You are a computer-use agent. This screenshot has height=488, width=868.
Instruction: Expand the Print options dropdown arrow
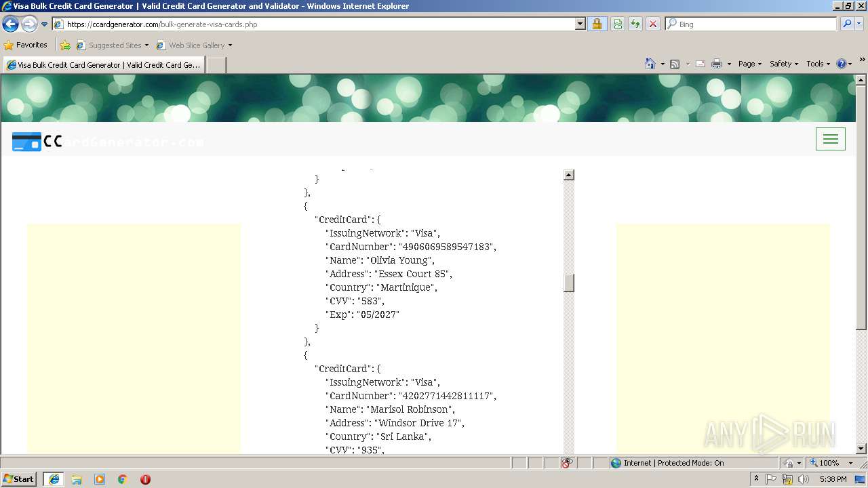tap(729, 64)
